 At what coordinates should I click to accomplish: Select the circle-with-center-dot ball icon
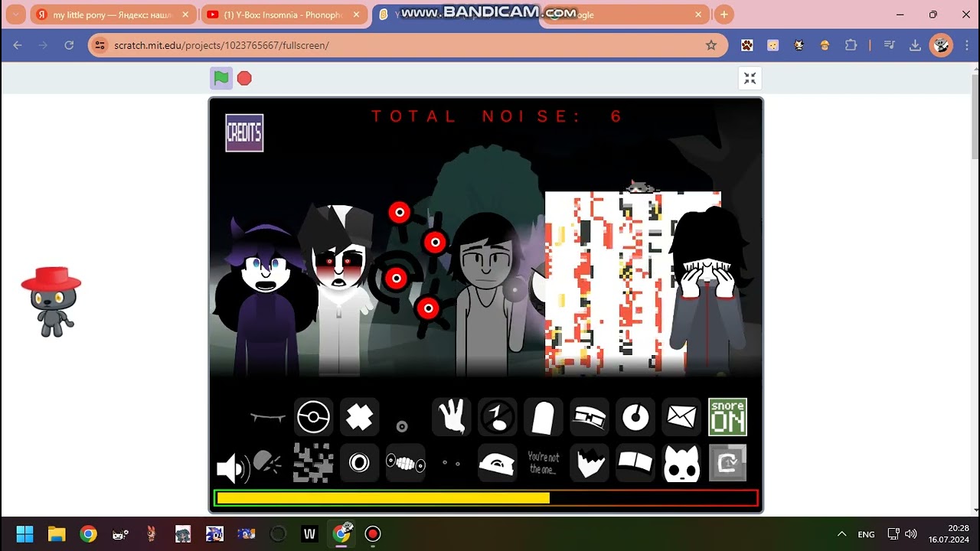(314, 418)
